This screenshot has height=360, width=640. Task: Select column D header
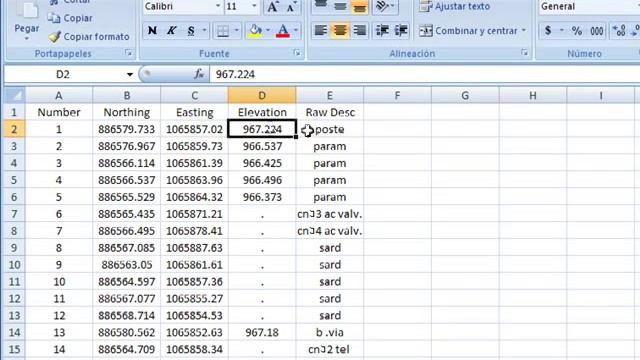tap(262, 96)
